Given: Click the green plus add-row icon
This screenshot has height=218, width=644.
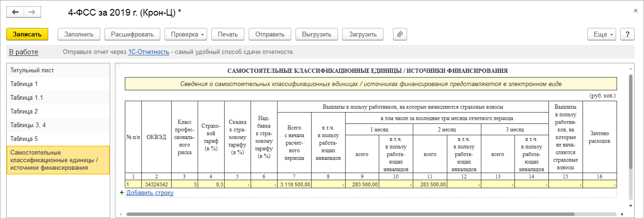Looking at the screenshot, I should coord(122,192).
